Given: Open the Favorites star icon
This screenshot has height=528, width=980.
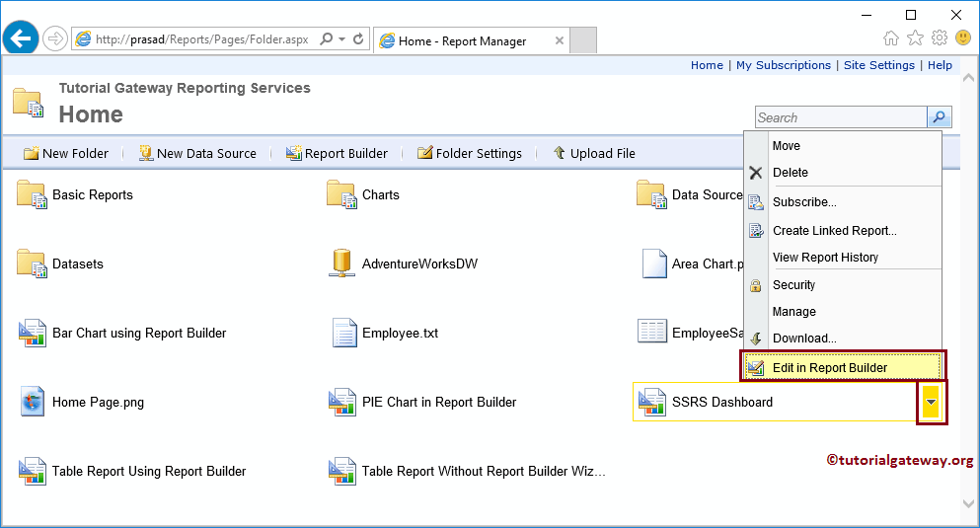Looking at the screenshot, I should [915, 38].
